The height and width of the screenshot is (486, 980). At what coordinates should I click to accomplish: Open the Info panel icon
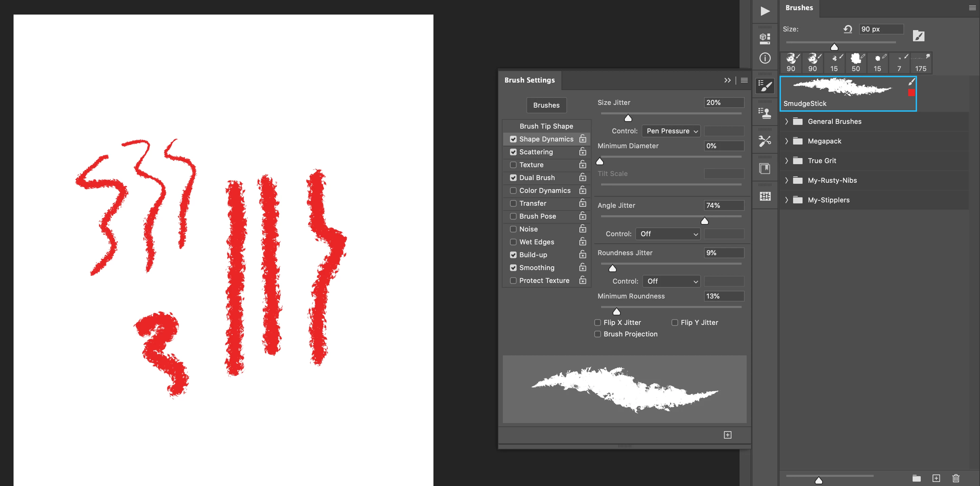coord(765,58)
